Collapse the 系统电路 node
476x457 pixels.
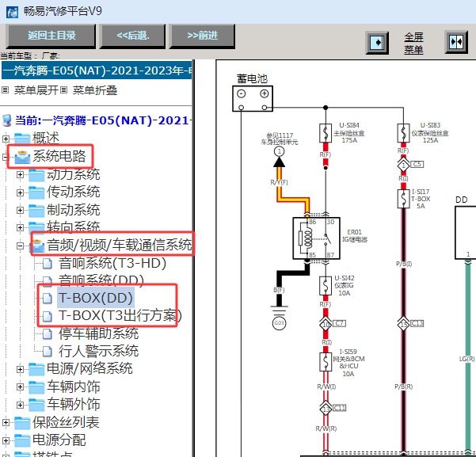pyautogui.click(x=5, y=157)
